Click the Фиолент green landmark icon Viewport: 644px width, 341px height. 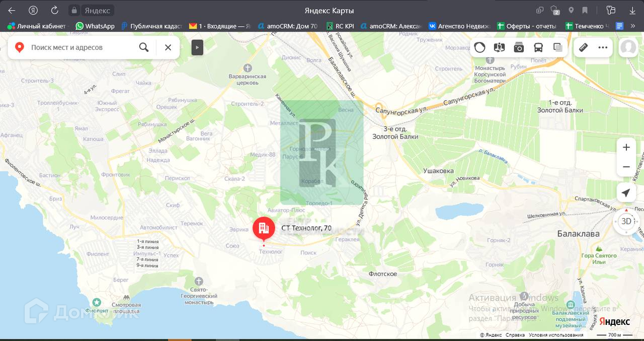click(x=97, y=302)
